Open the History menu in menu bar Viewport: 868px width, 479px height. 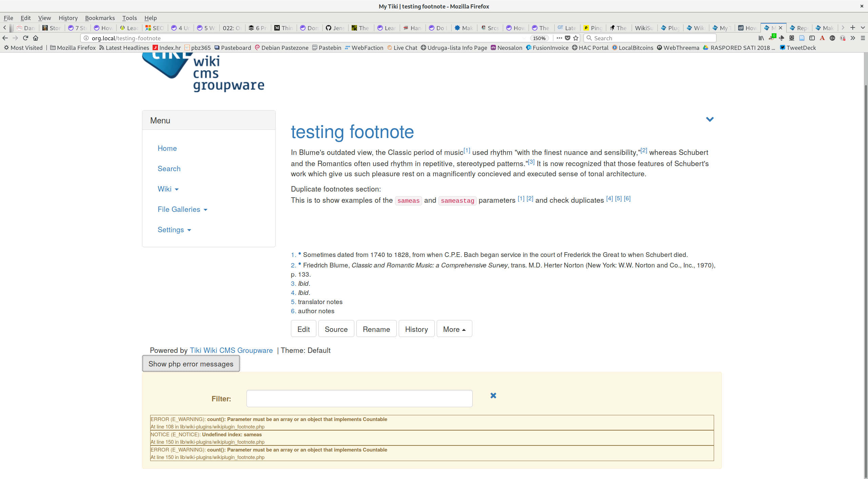68,18
